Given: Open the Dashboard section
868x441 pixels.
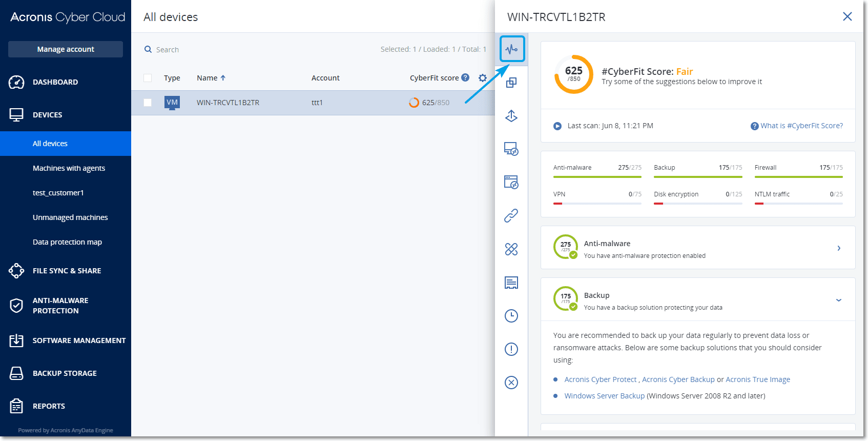Looking at the screenshot, I should [66, 82].
